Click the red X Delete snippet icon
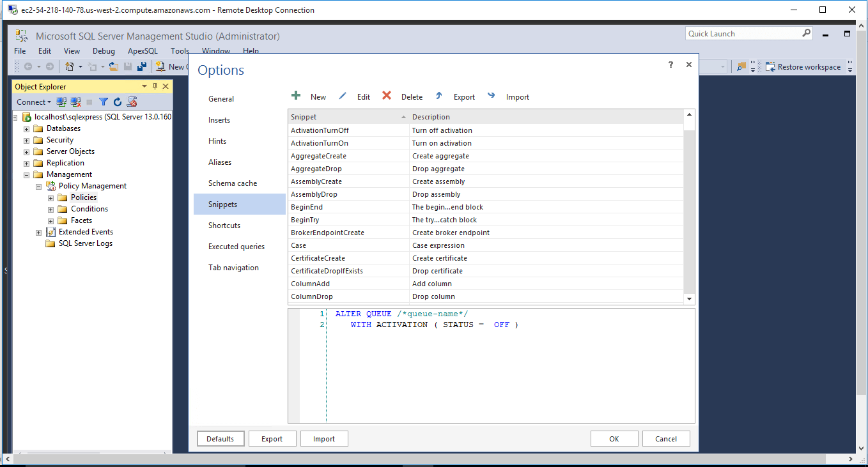 tap(387, 96)
